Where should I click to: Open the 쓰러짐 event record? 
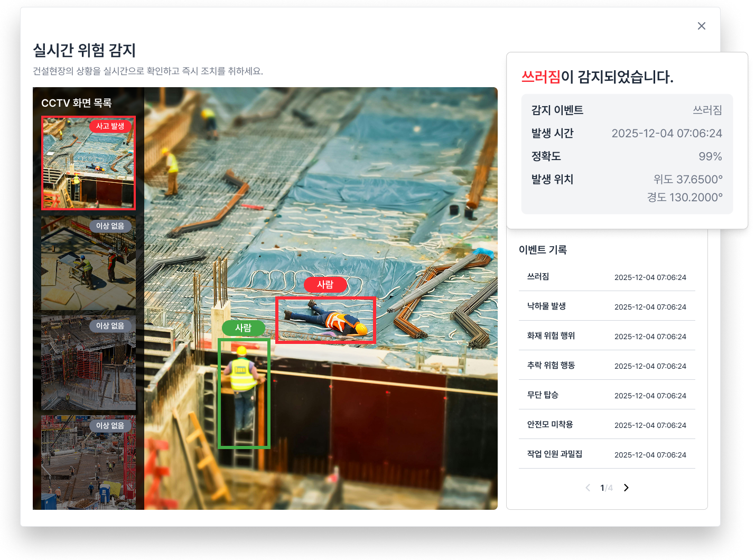click(x=607, y=277)
